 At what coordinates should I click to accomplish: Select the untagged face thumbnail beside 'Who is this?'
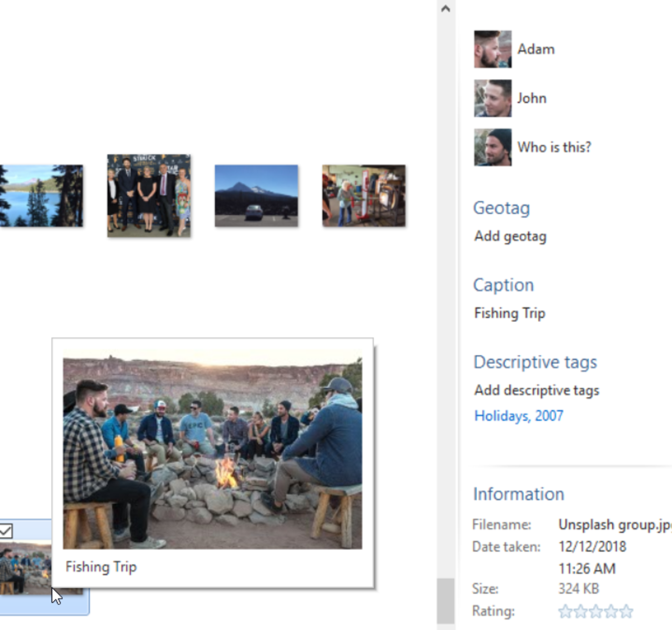tap(492, 147)
